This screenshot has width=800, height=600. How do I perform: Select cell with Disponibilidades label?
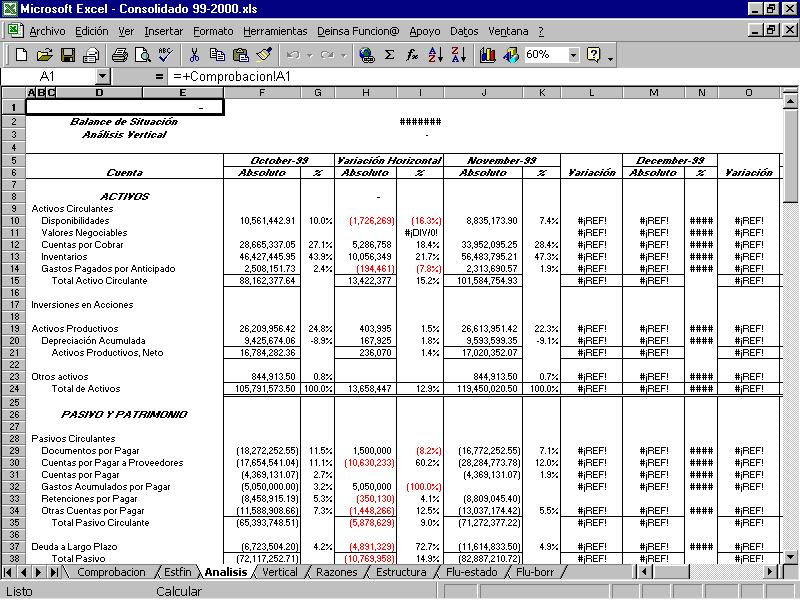75,221
